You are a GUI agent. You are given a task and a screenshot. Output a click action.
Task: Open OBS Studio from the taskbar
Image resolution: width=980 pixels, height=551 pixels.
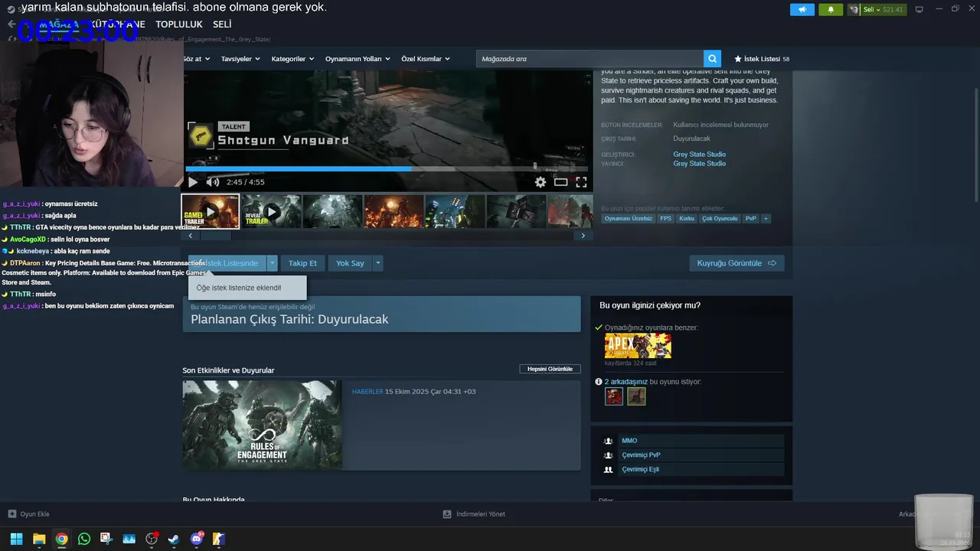152,539
